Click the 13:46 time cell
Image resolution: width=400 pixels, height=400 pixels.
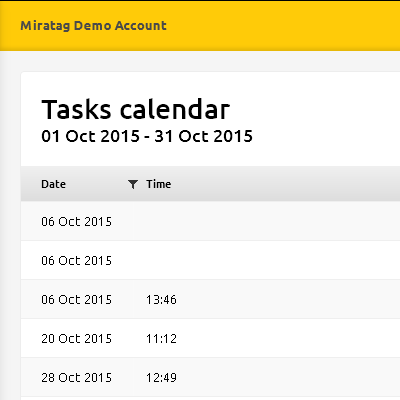(161, 300)
